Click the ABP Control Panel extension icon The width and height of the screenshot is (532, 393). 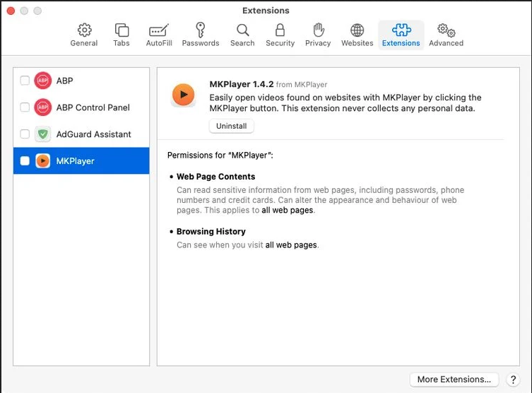point(43,107)
